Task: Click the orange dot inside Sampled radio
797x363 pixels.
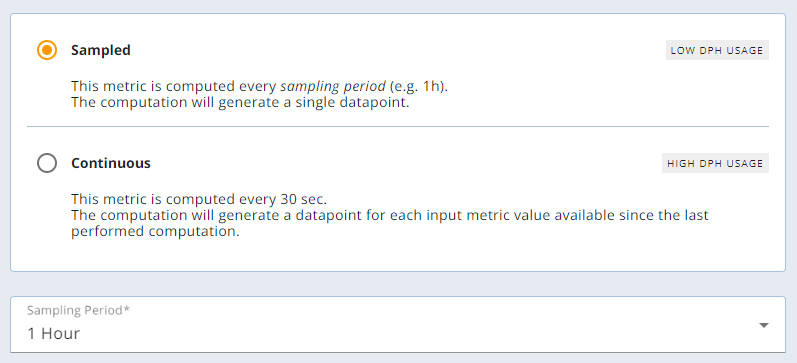Action: [47, 50]
